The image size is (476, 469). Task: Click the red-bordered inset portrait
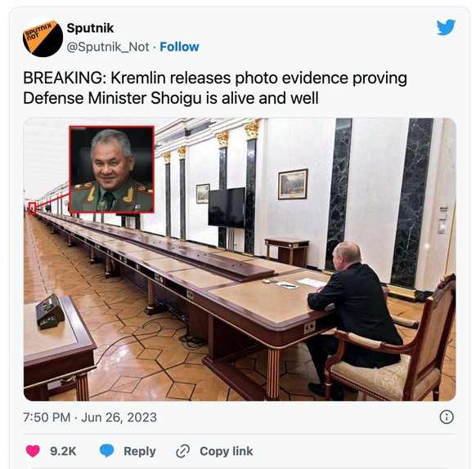pos(112,169)
